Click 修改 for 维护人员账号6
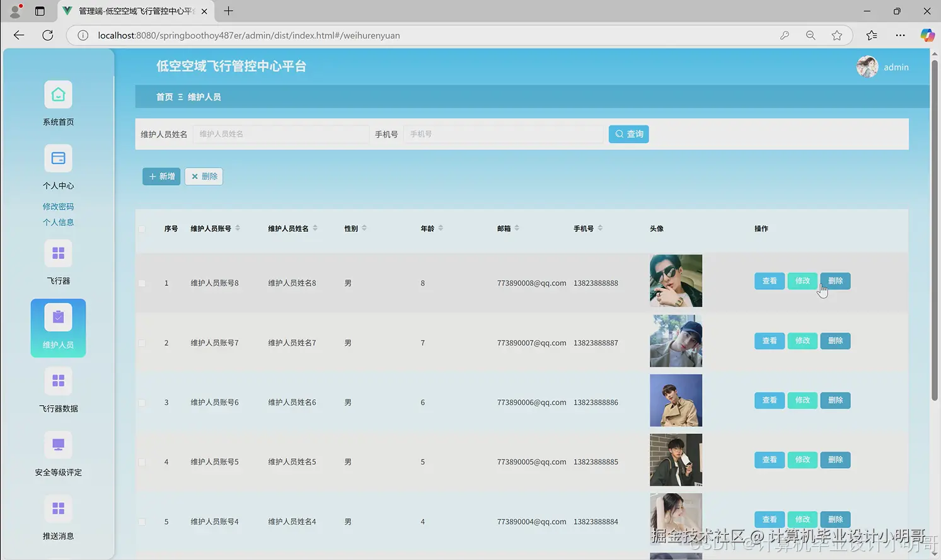Screen dimensions: 941x560 click(802, 400)
